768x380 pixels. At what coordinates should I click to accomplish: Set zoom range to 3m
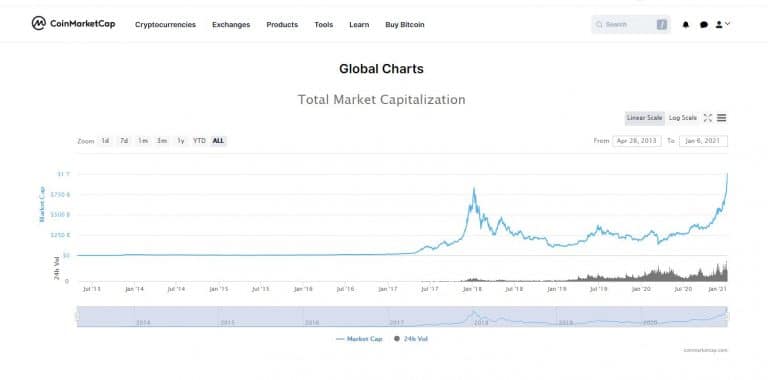click(x=162, y=141)
